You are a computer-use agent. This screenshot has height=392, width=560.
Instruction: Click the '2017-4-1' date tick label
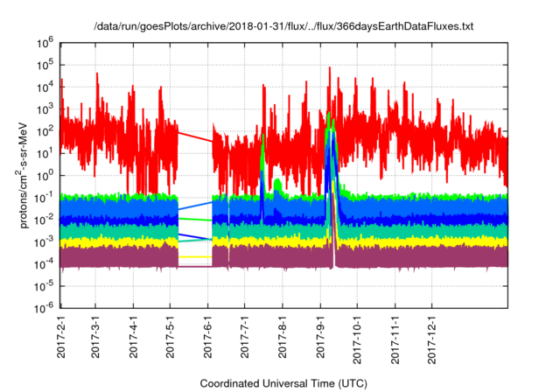[x=133, y=336]
